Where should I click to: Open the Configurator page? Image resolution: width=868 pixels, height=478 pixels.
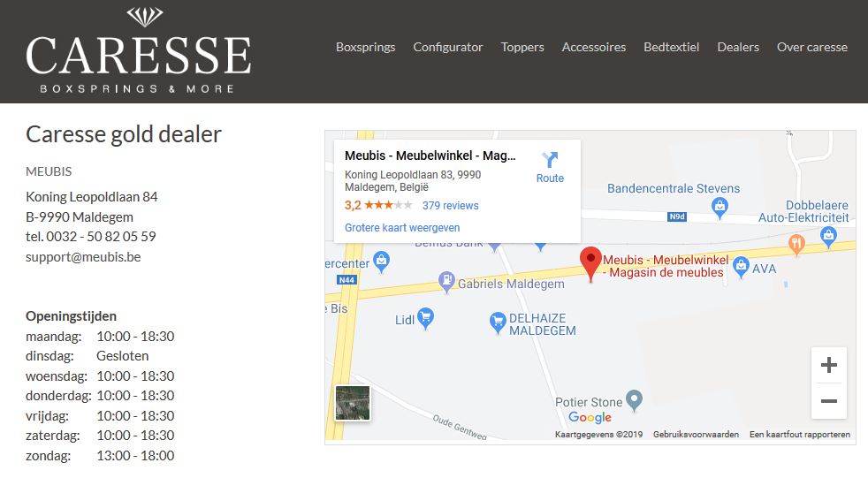[x=447, y=47]
